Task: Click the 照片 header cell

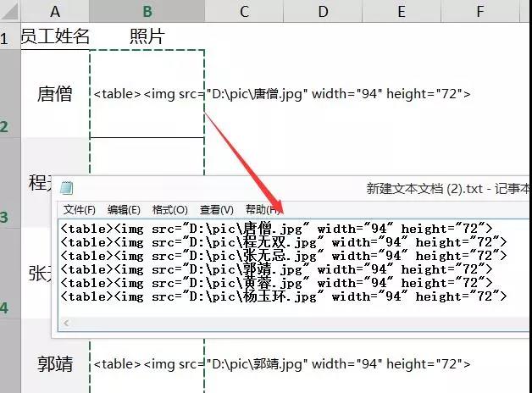Action: click(147, 36)
